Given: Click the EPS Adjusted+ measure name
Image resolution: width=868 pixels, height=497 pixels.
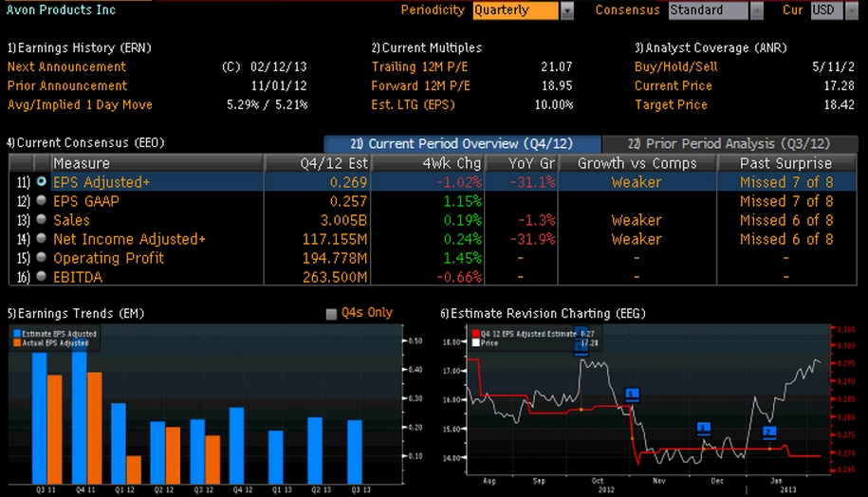Looking at the screenshot, I should click(102, 182).
